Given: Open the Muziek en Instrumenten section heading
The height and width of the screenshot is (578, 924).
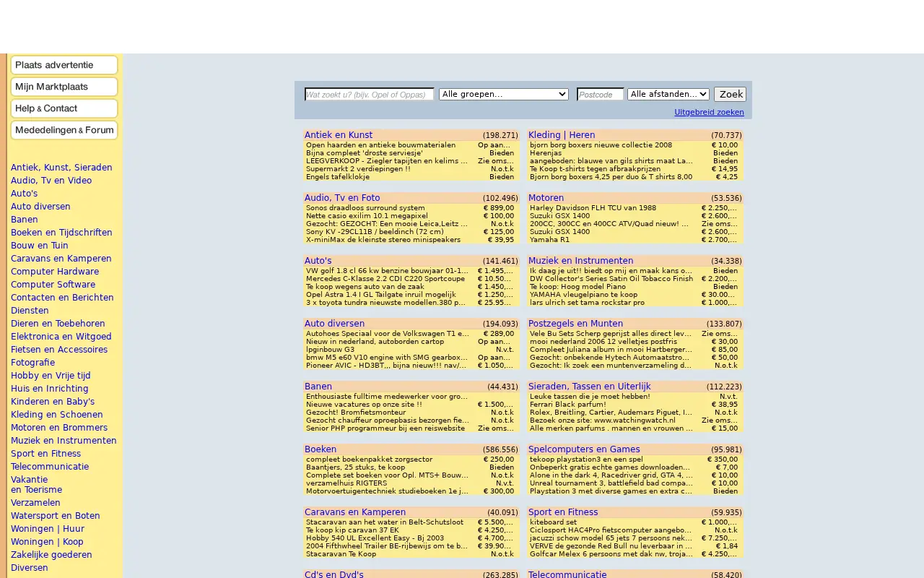Looking at the screenshot, I should coord(580,261).
